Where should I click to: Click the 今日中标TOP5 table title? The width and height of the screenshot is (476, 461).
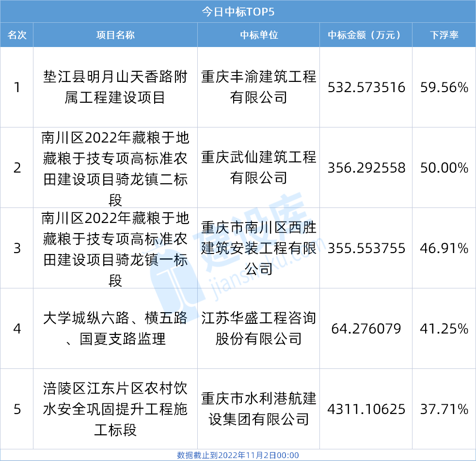238,12
